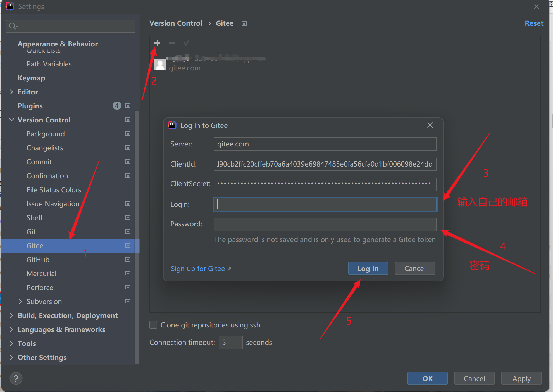The height and width of the screenshot is (392, 553).
Task: Open help with the question mark button
Action: coord(16,379)
